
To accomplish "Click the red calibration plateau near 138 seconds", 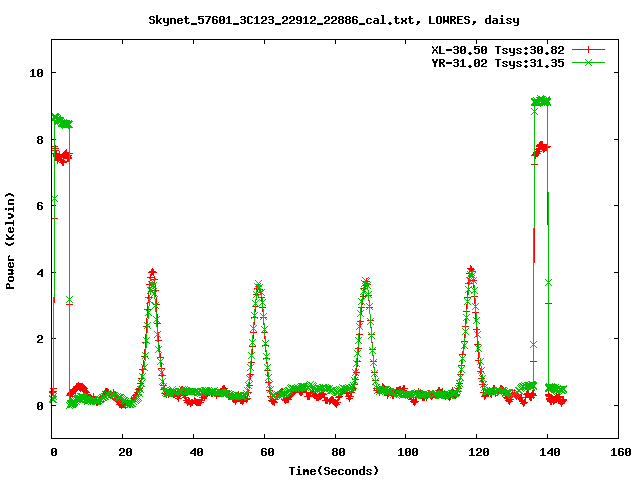I will (x=541, y=149).
